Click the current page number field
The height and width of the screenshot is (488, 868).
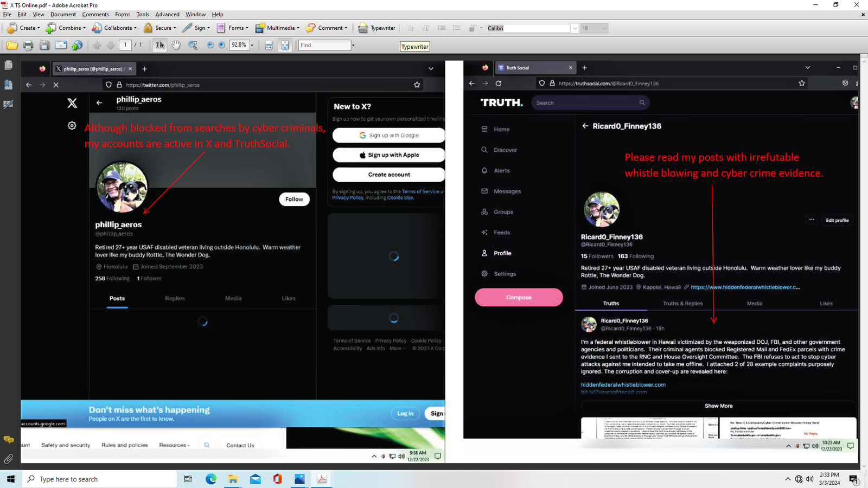(x=125, y=45)
